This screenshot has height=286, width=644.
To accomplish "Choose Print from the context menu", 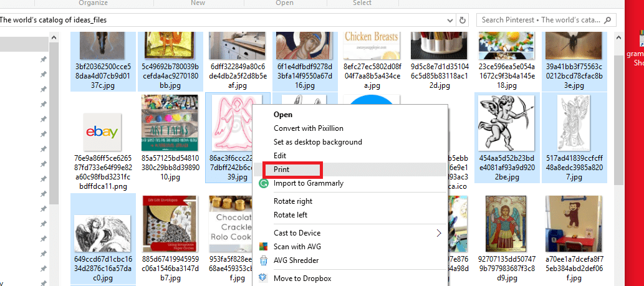I will [282, 169].
